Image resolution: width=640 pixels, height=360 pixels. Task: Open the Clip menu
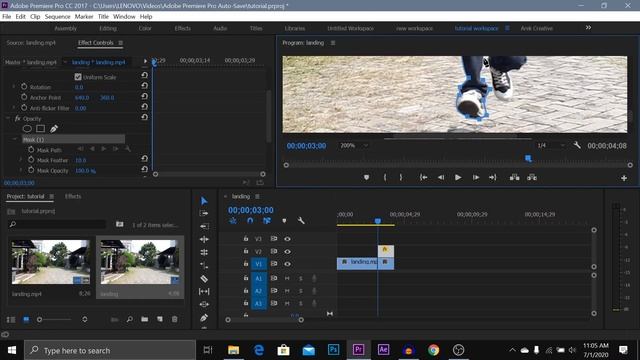[x=35, y=16]
